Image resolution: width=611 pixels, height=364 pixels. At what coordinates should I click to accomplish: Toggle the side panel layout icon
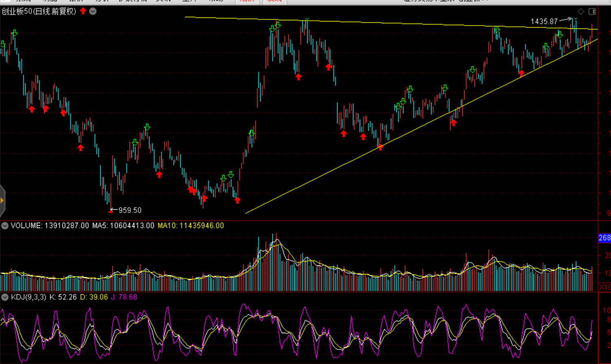pyautogui.click(x=592, y=11)
